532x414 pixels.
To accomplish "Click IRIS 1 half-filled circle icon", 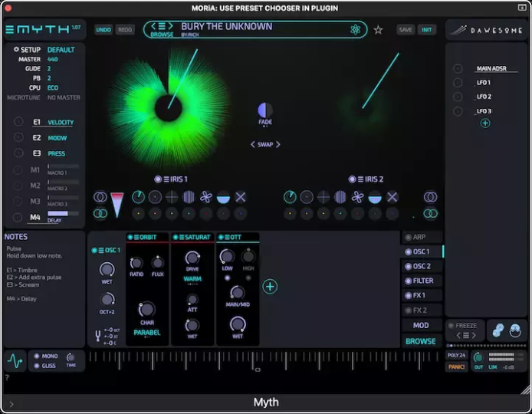I will 223,197.
